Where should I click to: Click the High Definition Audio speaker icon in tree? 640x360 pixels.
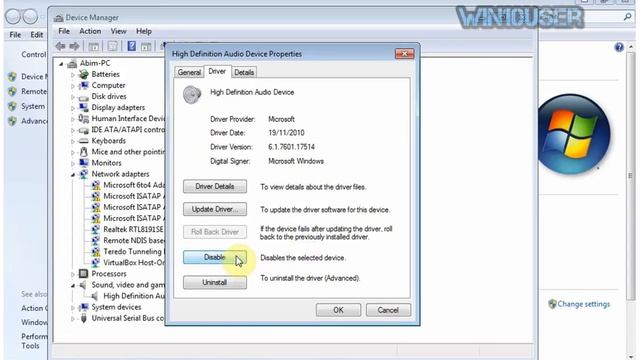(x=95, y=296)
